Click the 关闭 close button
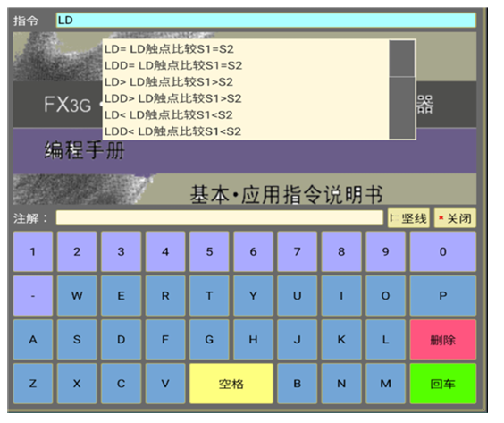 (x=455, y=218)
